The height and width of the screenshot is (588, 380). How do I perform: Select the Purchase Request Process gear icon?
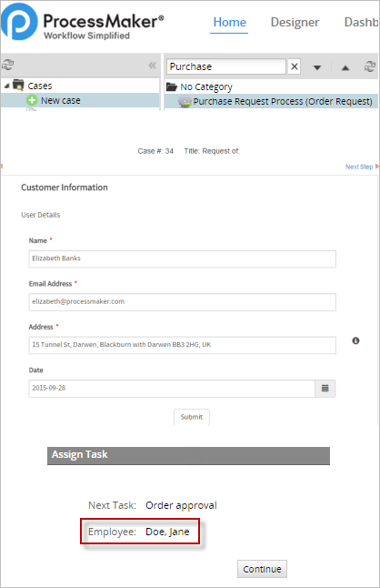tap(185, 102)
